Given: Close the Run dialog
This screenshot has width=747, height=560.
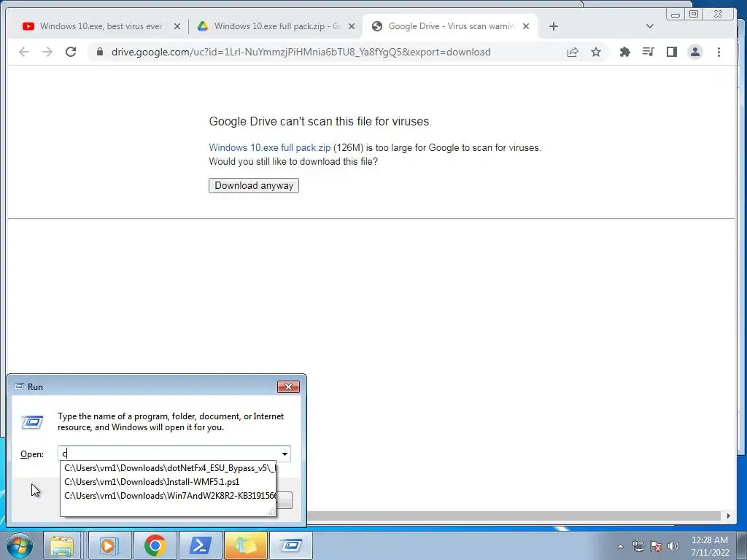Looking at the screenshot, I should [x=288, y=386].
